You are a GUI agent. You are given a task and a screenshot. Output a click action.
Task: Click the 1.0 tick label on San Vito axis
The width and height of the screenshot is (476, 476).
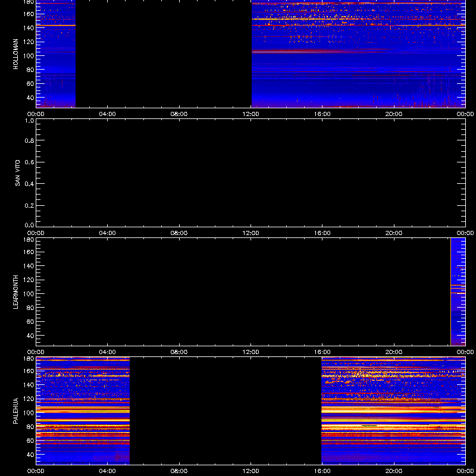click(x=29, y=121)
